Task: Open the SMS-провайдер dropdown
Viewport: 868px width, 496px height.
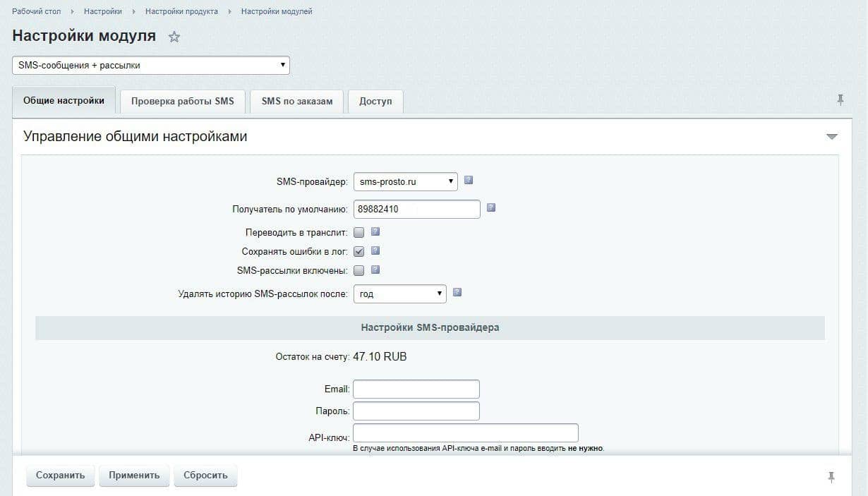Action: click(x=405, y=181)
